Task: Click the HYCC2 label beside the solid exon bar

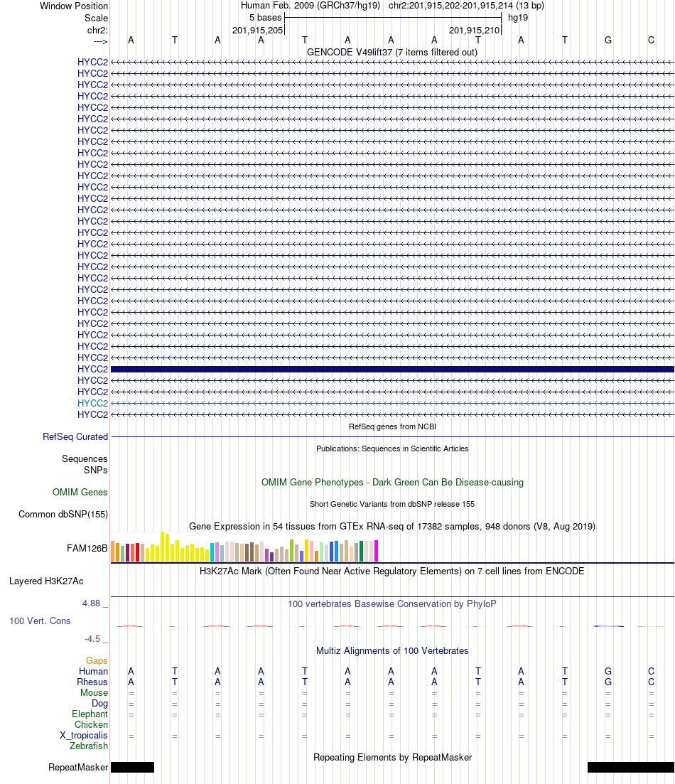Action: (x=92, y=369)
